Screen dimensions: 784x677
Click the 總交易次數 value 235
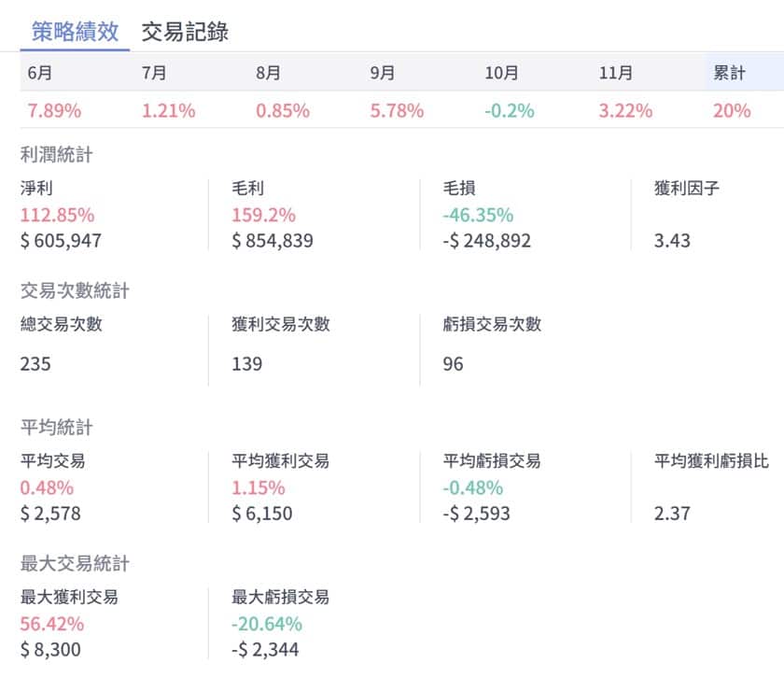point(35,363)
